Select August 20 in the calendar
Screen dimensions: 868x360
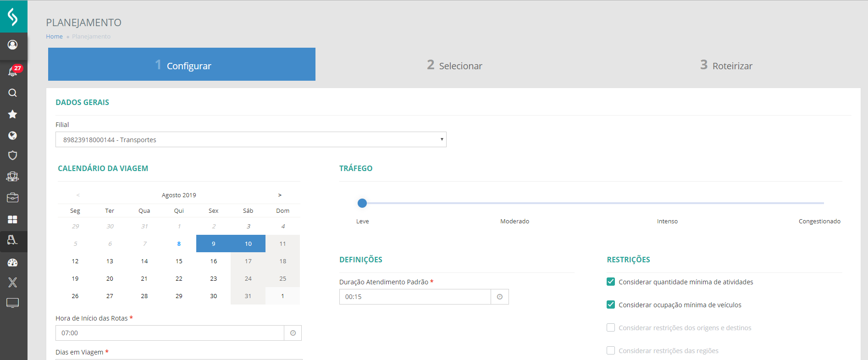(110, 278)
